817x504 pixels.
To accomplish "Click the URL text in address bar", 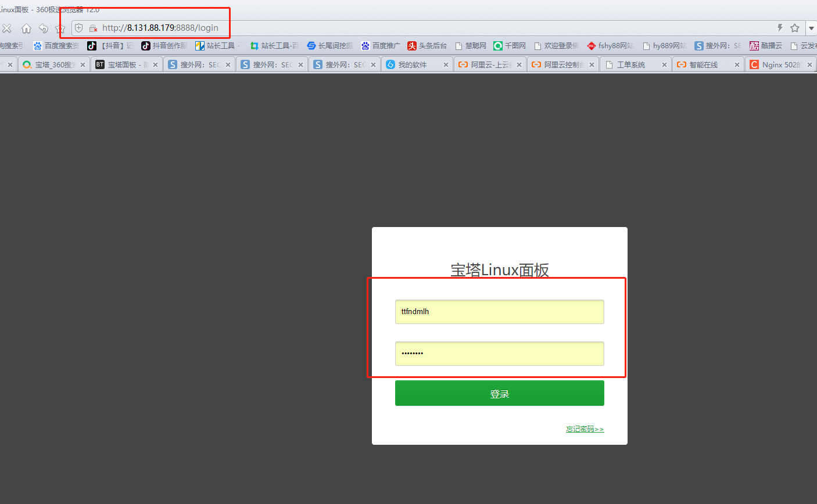I will pyautogui.click(x=160, y=28).
